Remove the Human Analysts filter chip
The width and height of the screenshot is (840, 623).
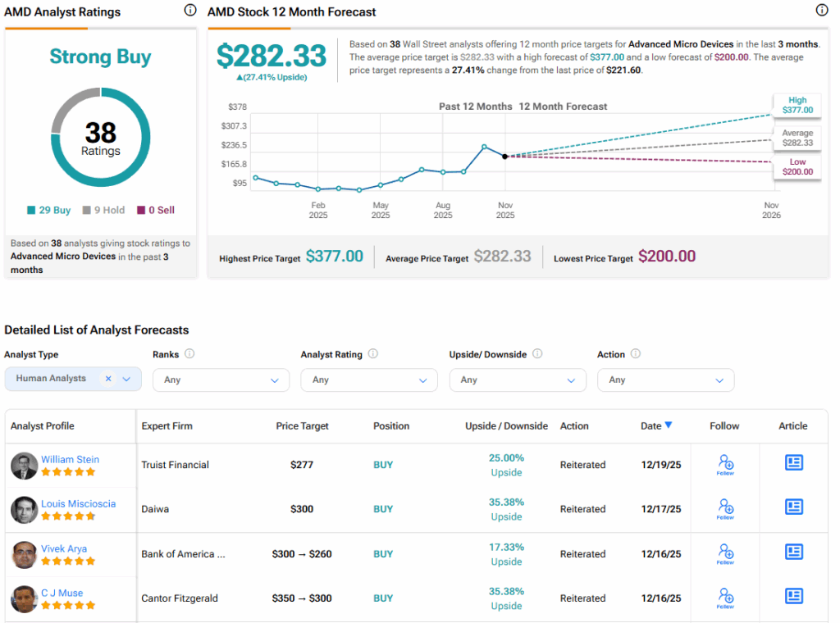pyautogui.click(x=107, y=380)
